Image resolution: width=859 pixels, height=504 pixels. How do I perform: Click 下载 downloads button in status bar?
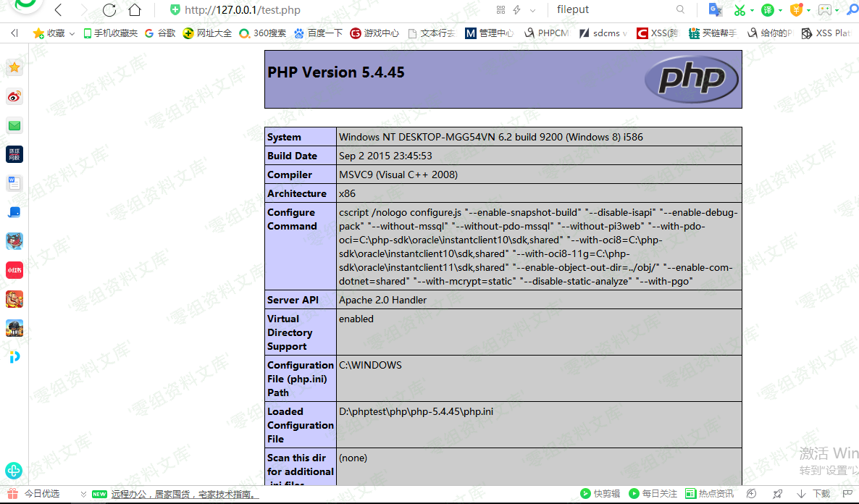point(814,494)
